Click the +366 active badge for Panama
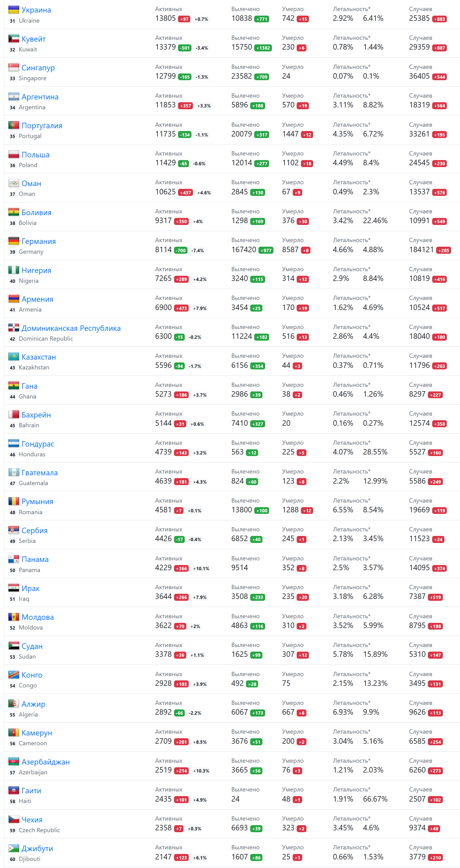460x868 pixels. coord(181,568)
